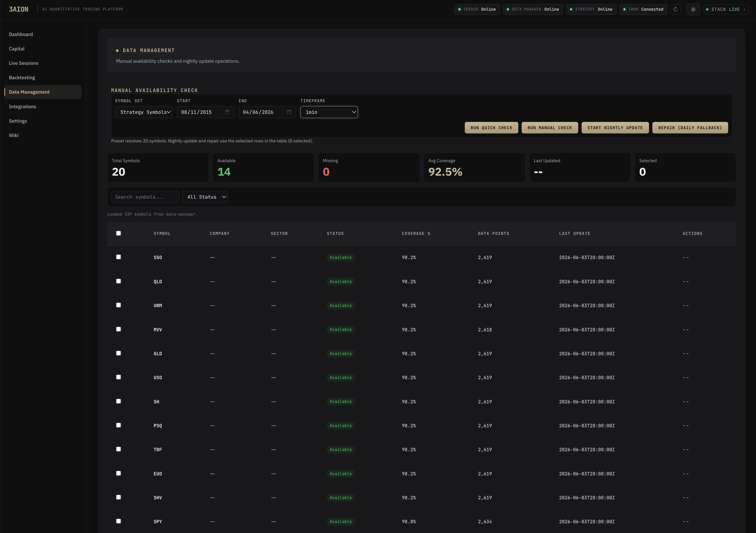Toggle the light/dark theme sun icon
The width and height of the screenshot is (756, 533).
[x=693, y=9]
